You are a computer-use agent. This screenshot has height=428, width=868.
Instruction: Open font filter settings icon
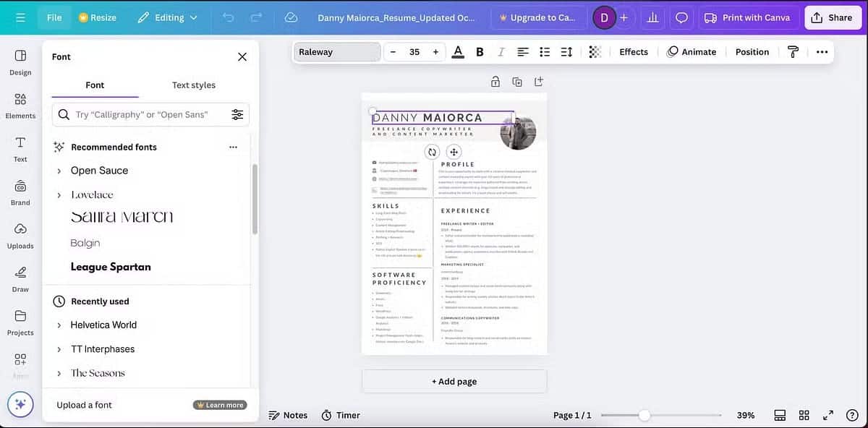pos(237,114)
